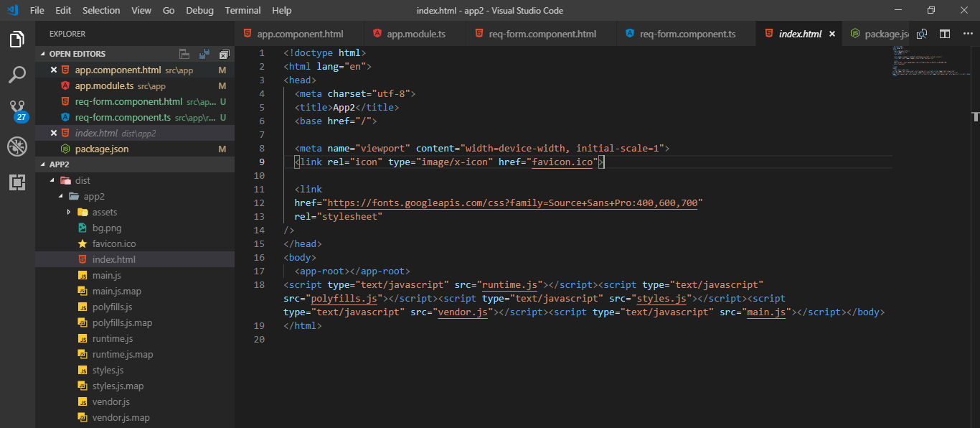Open the Edit menu

click(63, 10)
